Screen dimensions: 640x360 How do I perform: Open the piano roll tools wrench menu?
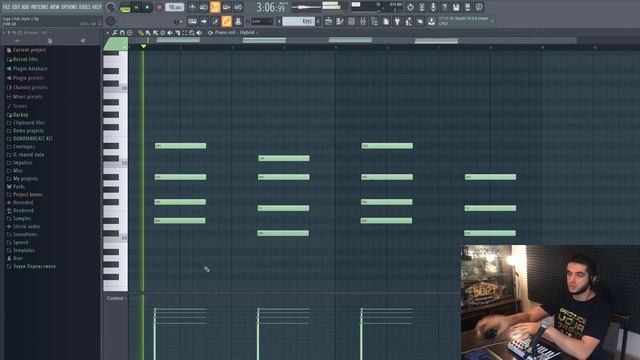coord(115,33)
